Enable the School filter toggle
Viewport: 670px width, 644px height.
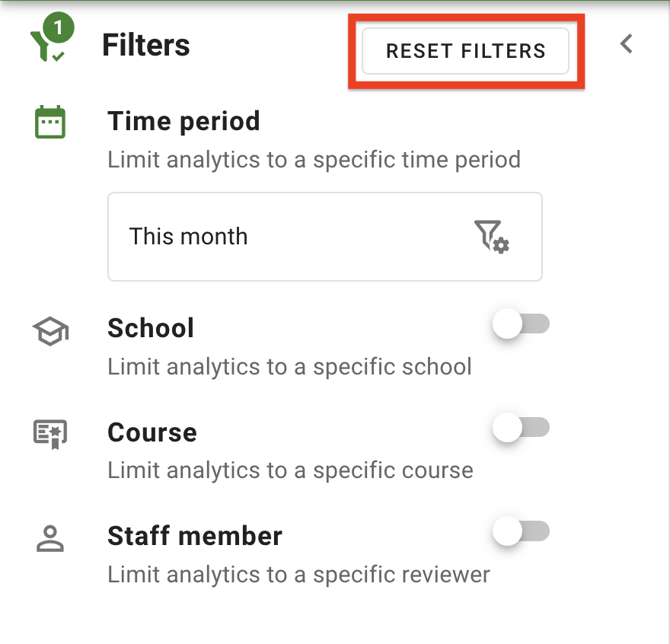pyautogui.click(x=521, y=324)
